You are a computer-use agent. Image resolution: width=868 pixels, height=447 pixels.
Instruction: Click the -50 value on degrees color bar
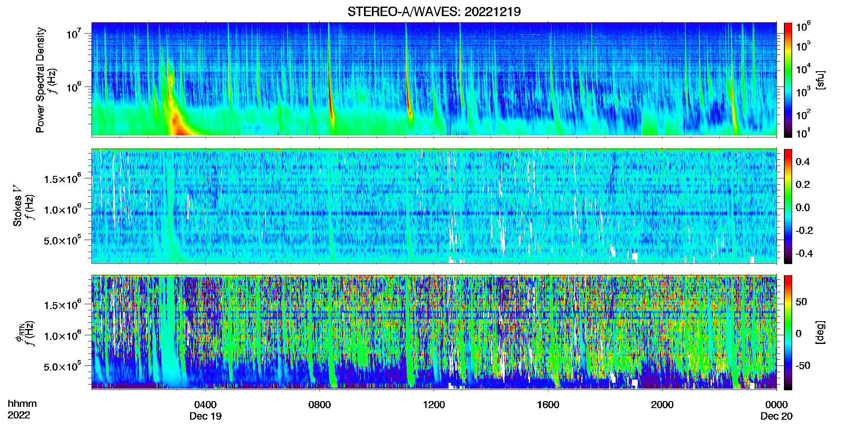803,365
